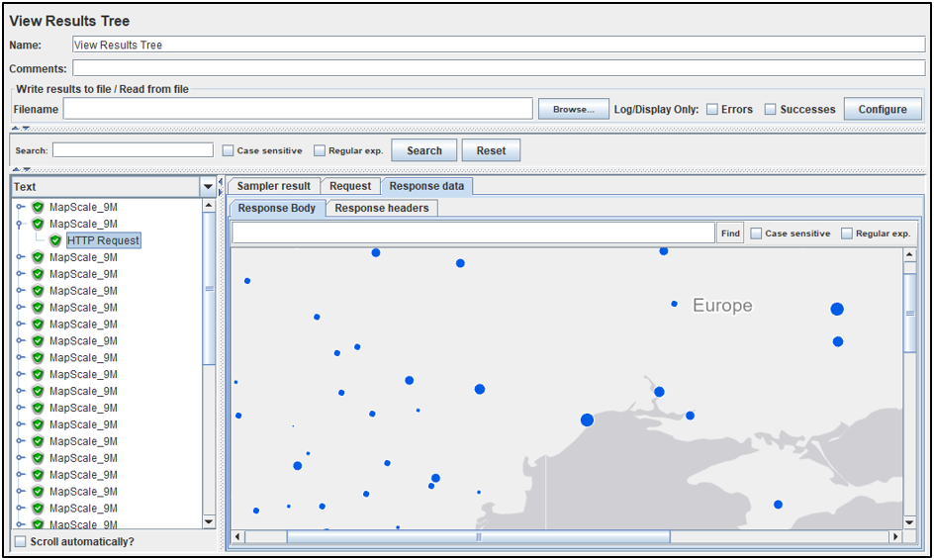Collapse the expanded MapScale_9M node above HTTP Request

(20, 224)
